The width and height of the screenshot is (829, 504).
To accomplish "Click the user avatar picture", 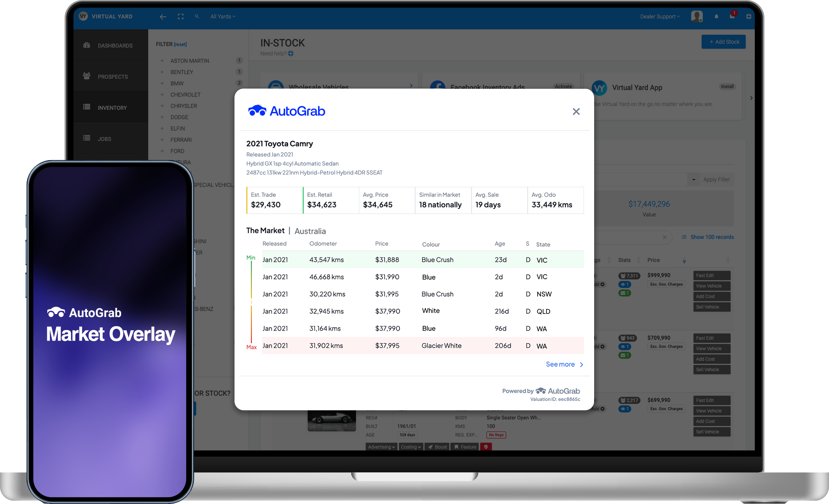I will 696,16.
